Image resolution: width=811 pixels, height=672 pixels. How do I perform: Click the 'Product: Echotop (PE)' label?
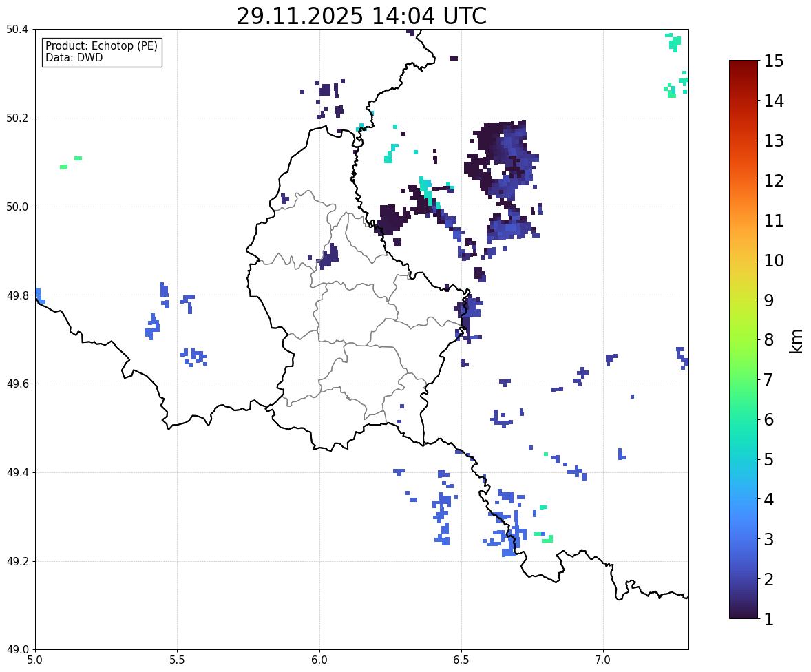(x=101, y=46)
